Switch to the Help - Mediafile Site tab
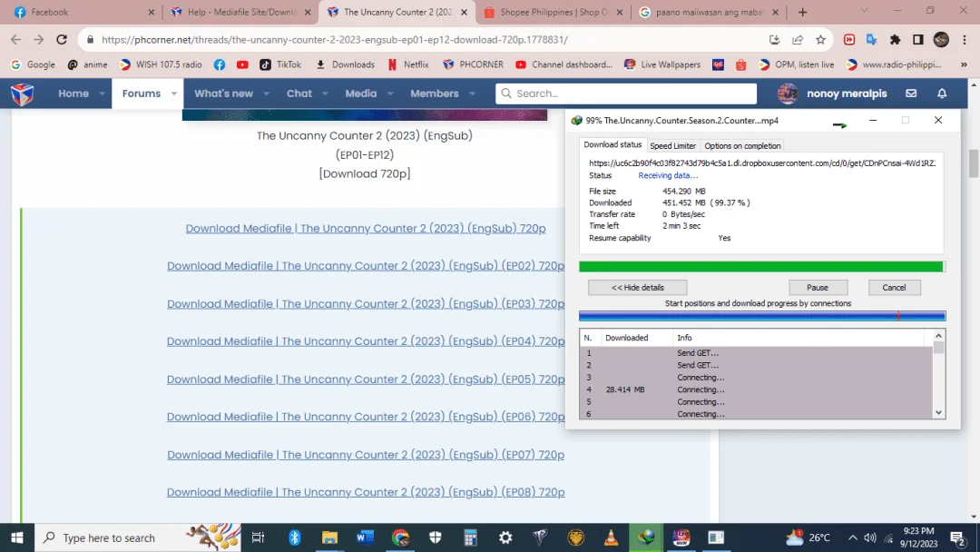The width and height of the screenshot is (980, 552). coord(240,12)
